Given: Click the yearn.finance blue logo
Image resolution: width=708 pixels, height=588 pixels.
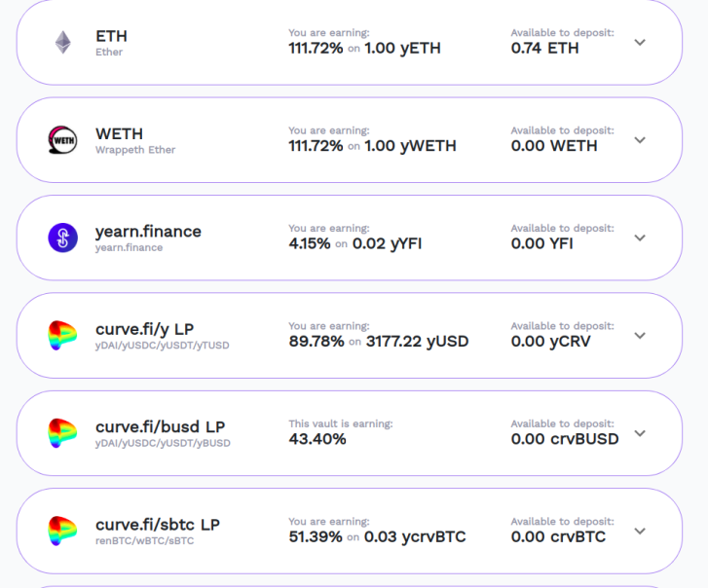Looking at the screenshot, I should click(62, 238).
